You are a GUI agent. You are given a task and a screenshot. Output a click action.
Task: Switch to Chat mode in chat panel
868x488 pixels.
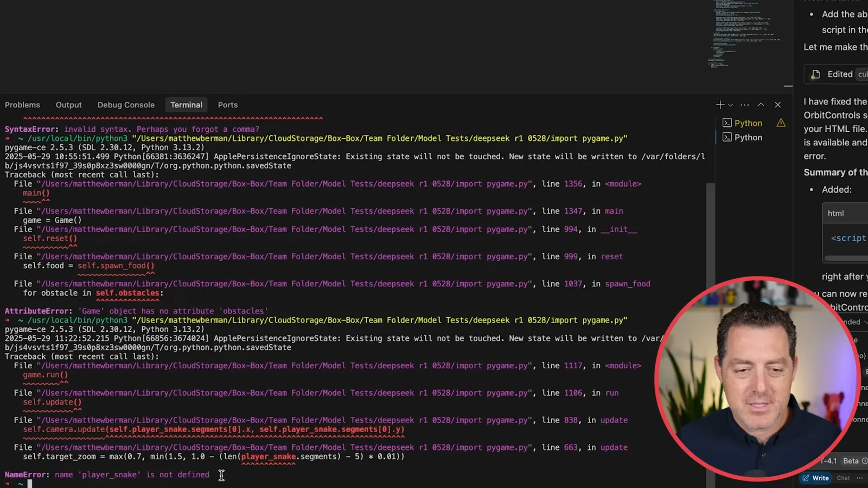[843, 478]
